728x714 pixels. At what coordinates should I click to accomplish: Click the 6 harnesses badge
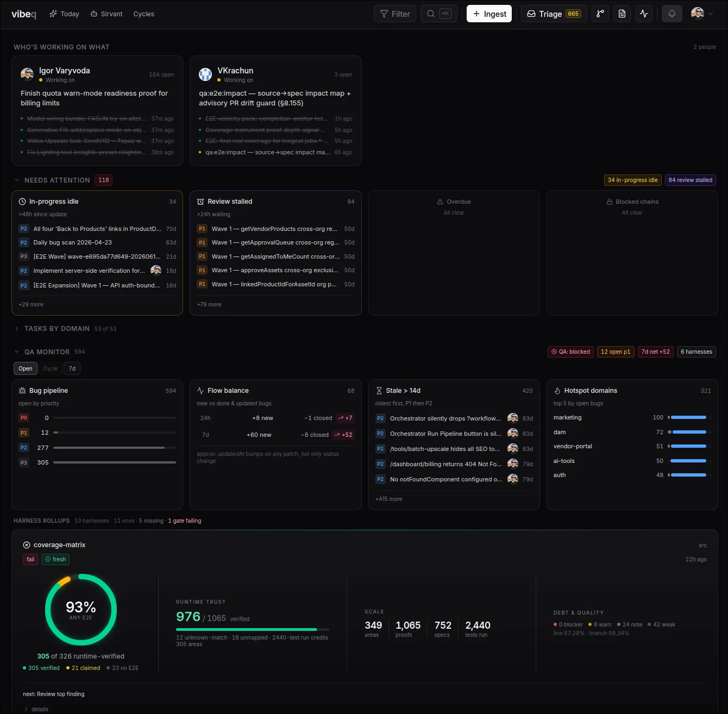[696, 352]
